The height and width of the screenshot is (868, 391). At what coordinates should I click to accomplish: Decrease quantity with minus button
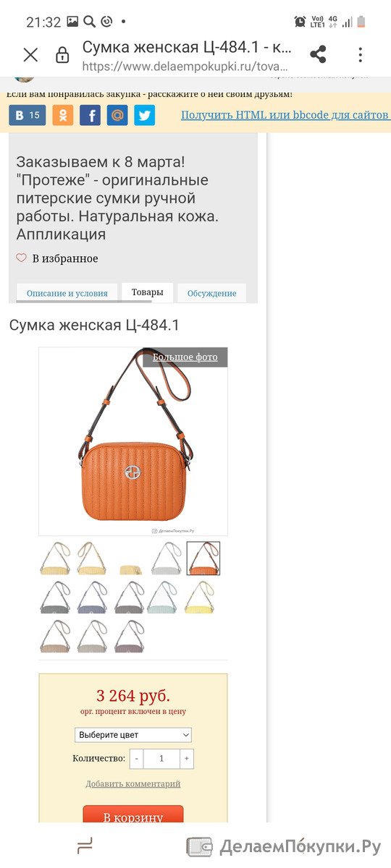137,759
